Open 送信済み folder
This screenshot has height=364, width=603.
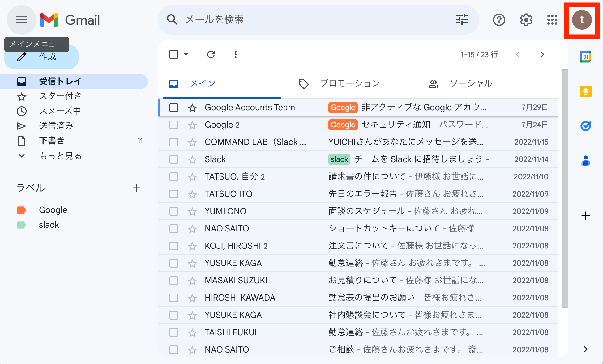pos(74,126)
